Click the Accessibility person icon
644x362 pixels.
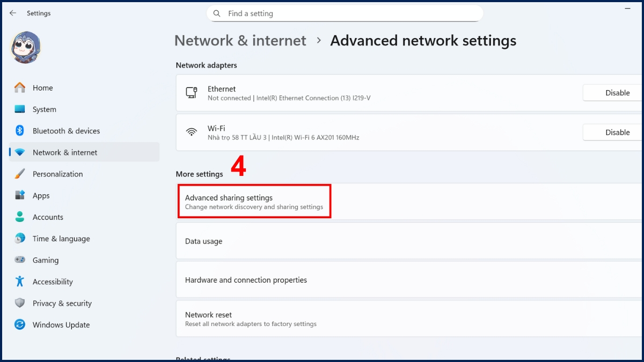click(x=20, y=282)
